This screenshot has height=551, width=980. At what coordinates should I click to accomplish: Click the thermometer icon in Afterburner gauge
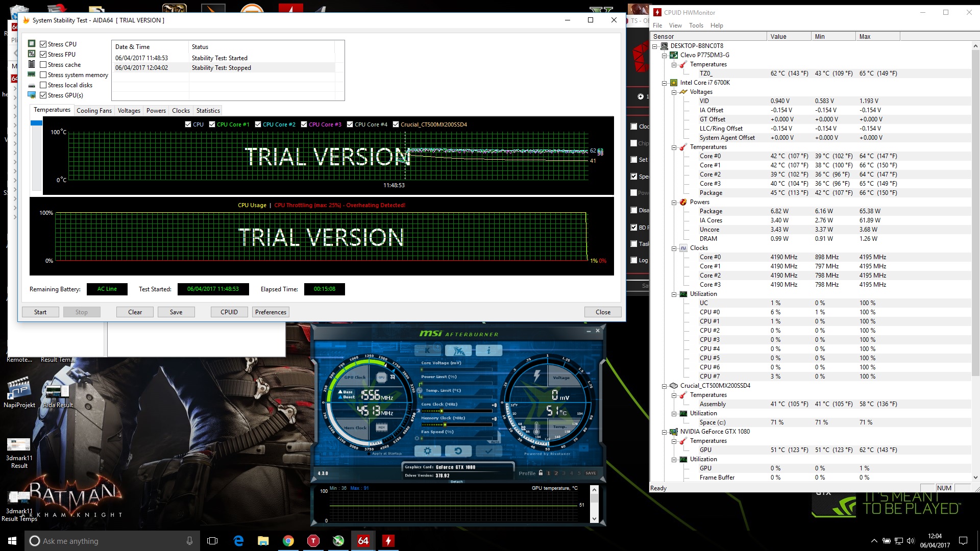point(536,429)
